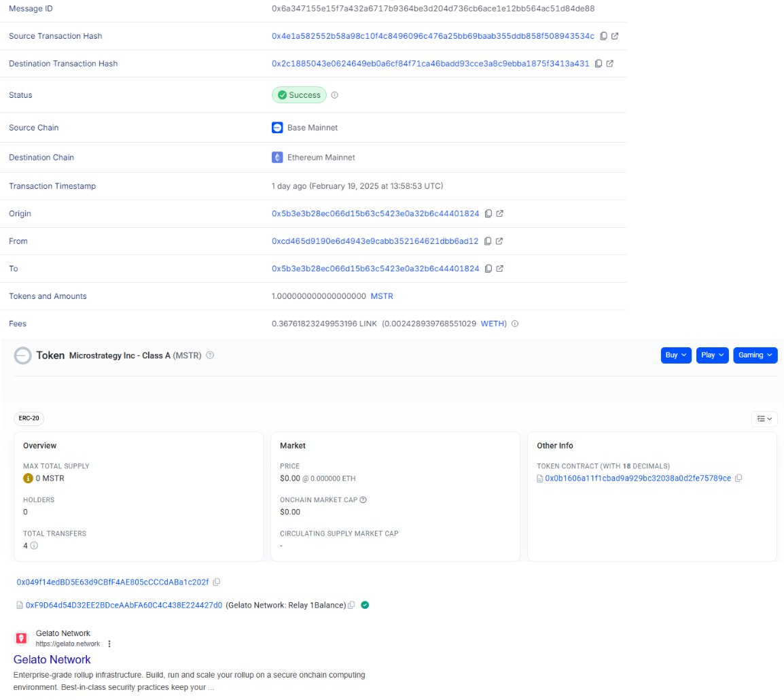Open From address external link icon
Viewport: 784px width, 700px height.
click(499, 241)
